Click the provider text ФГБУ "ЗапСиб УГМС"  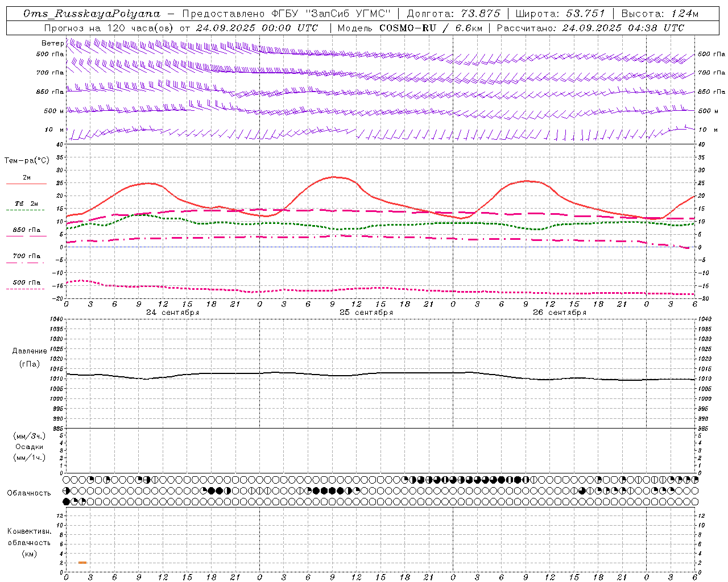tap(331, 14)
